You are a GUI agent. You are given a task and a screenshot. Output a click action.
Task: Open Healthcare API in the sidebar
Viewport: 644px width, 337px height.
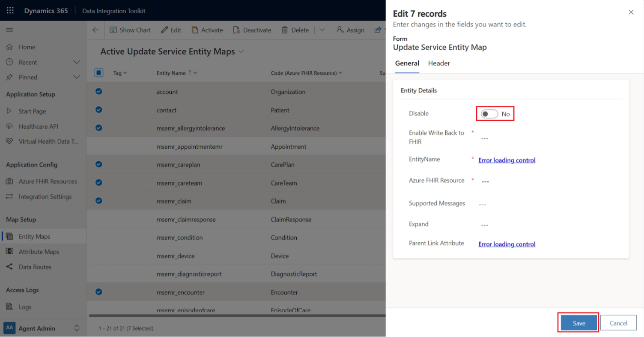pyautogui.click(x=39, y=126)
